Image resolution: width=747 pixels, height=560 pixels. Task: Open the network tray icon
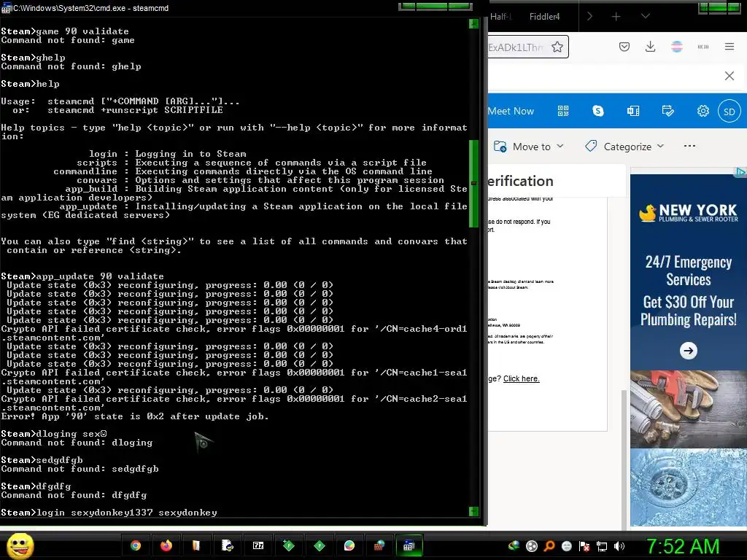[x=602, y=546]
